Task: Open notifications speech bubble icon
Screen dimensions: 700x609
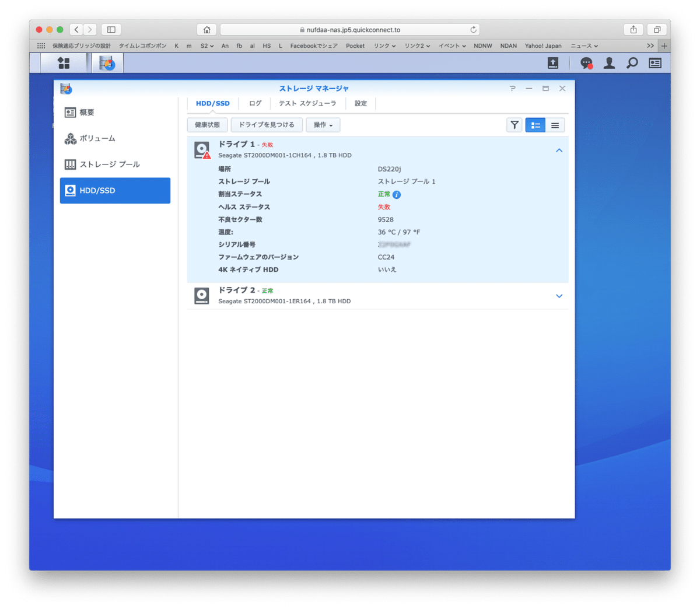Action: click(x=586, y=63)
